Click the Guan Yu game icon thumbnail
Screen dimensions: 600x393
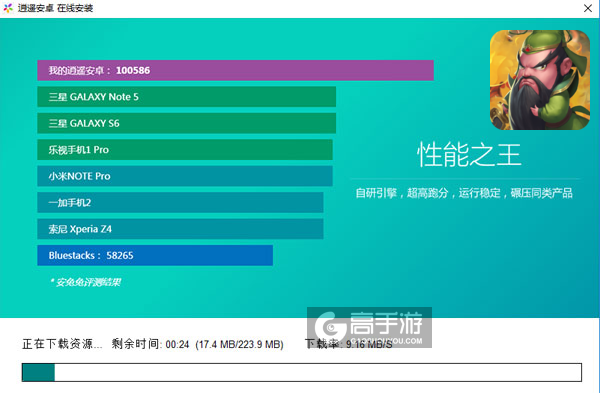pos(540,80)
